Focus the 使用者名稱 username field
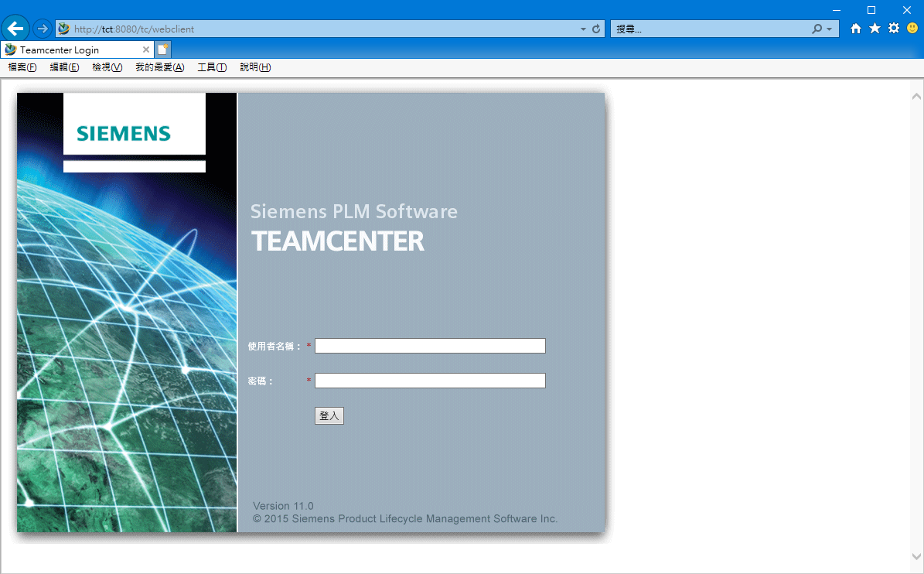924x574 pixels. [430, 346]
